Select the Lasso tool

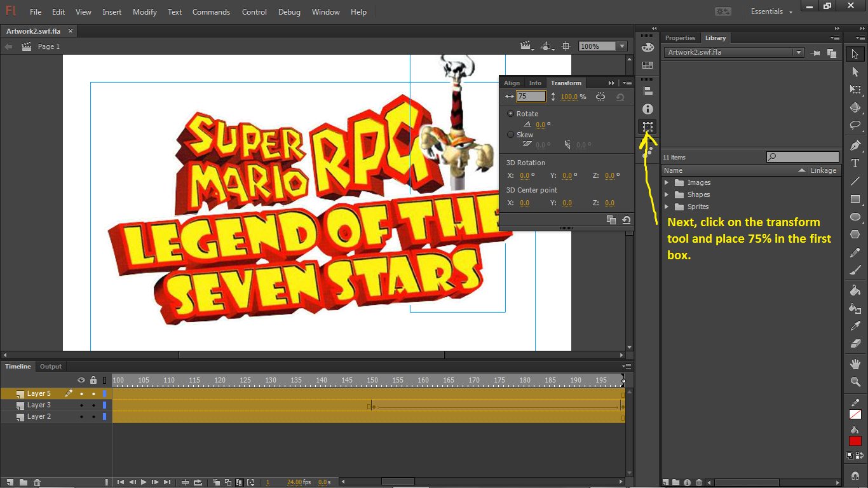pos(855,125)
